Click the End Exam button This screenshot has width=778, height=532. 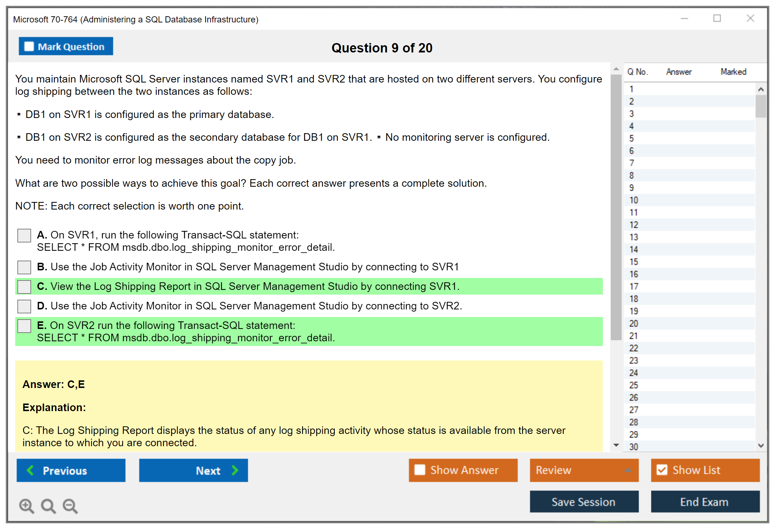click(705, 502)
